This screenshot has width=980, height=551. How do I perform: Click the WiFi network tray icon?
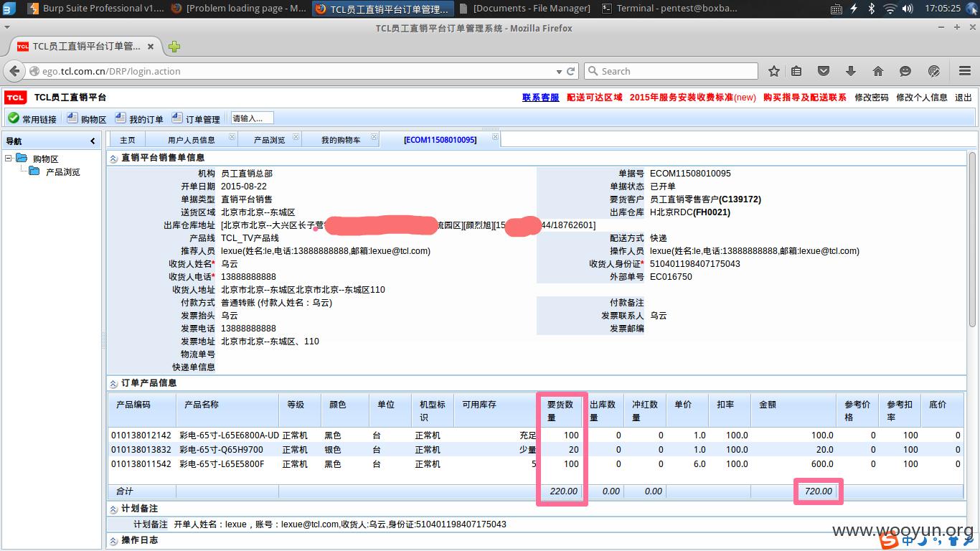click(890, 9)
